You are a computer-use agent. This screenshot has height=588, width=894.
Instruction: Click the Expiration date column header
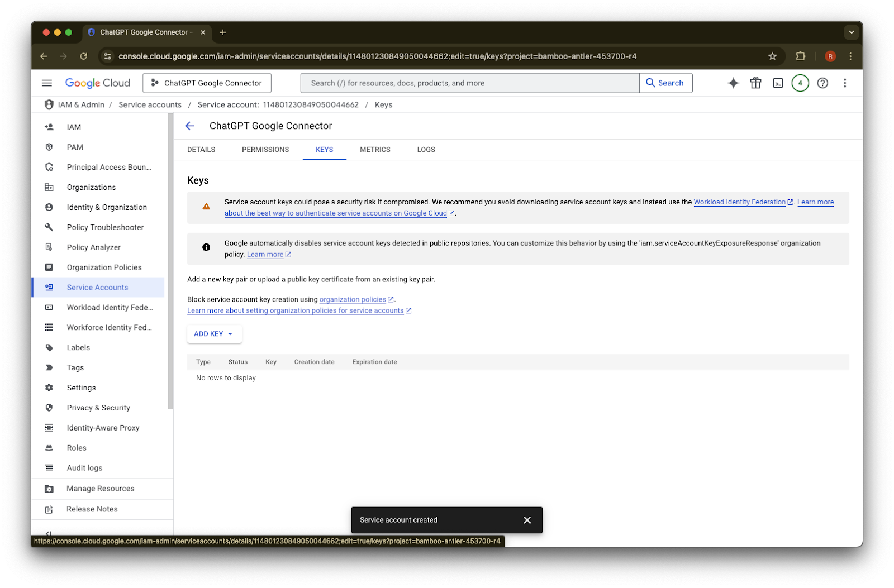[x=374, y=362]
